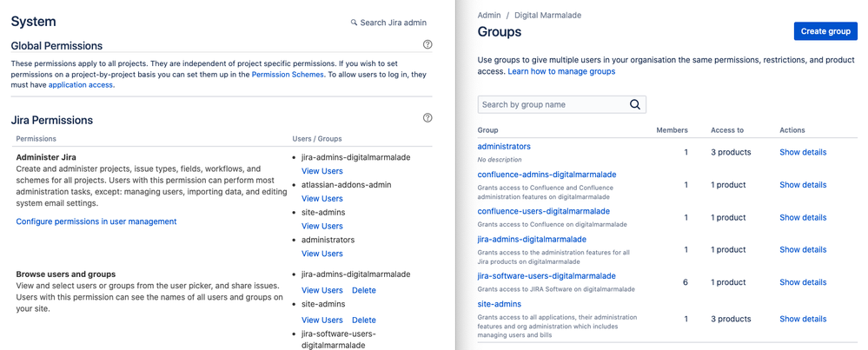View Users for Administer Jira jira-admins-digitalmarmalade
Screen dimensions: 868x350
tap(322, 171)
